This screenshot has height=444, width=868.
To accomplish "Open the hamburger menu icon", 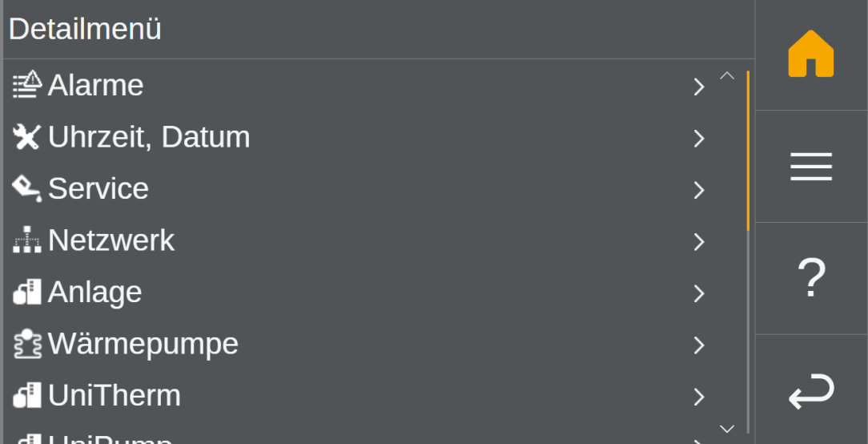I will pyautogui.click(x=810, y=167).
